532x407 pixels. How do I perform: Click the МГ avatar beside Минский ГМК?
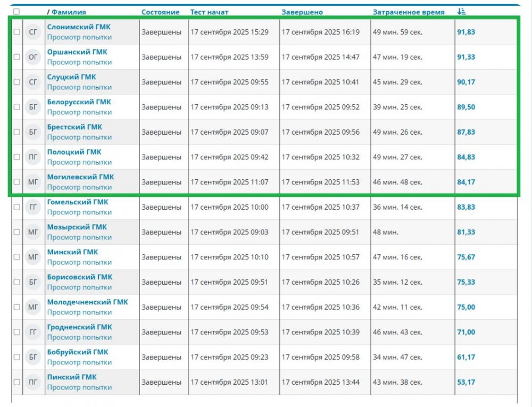(33, 257)
